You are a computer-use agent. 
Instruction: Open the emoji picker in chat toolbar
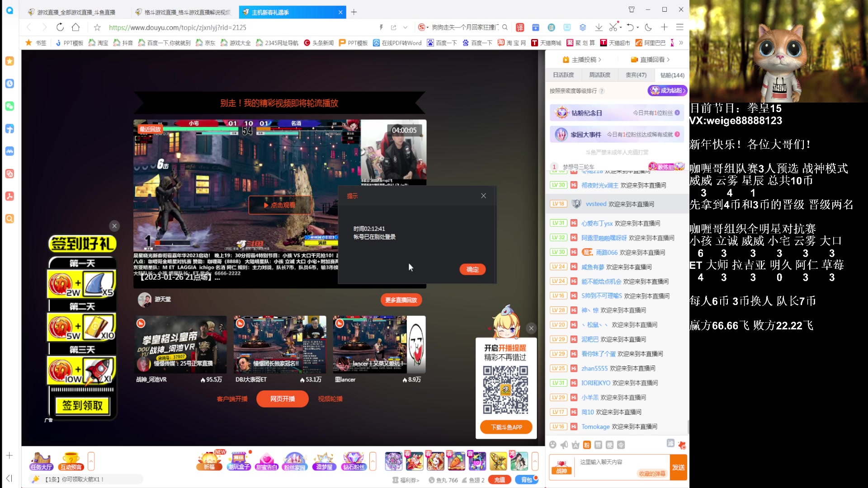pyautogui.click(x=552, y=445)
